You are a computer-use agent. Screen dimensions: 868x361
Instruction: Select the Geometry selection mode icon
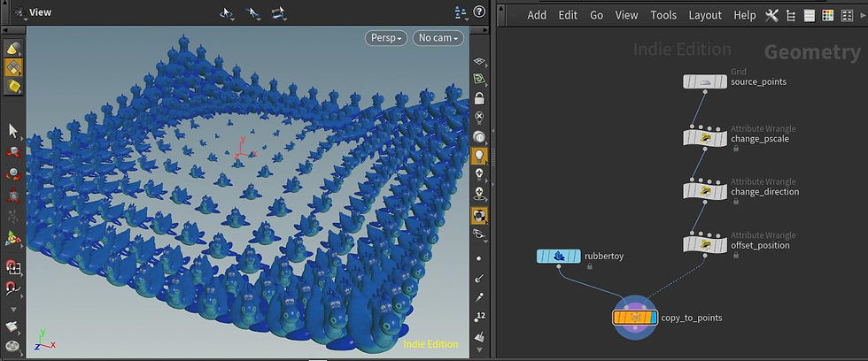[12, 68]
